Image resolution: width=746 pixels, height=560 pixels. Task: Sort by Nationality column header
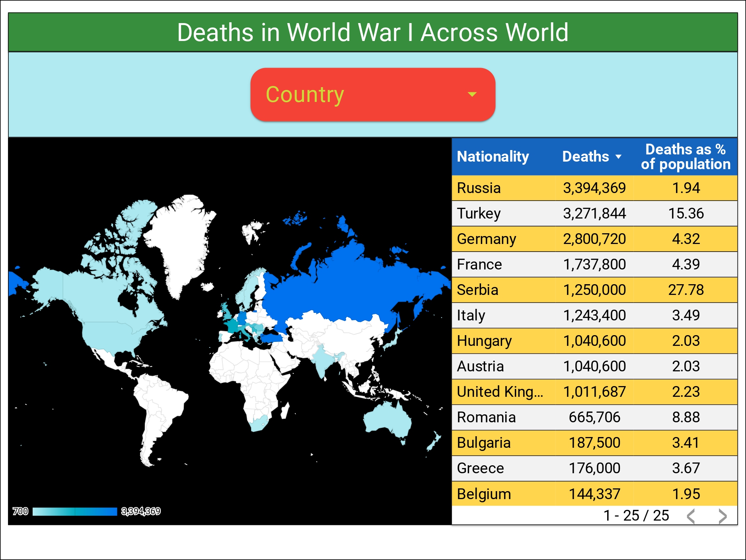(493, 156)
